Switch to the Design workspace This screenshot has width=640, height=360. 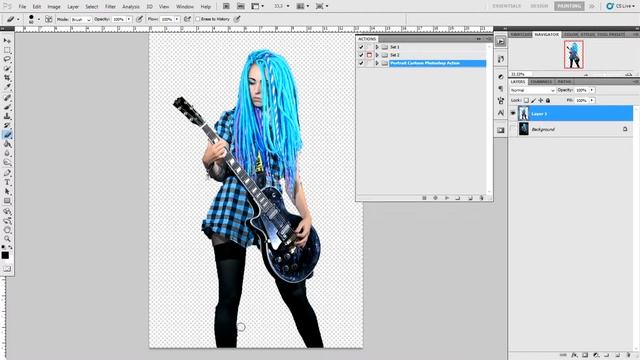539,6
